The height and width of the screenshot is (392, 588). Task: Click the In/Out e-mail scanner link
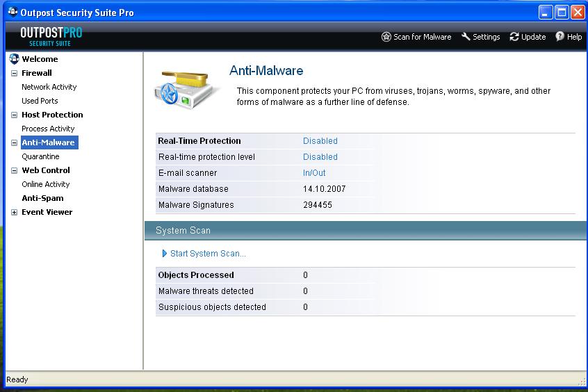click(314, 172)
